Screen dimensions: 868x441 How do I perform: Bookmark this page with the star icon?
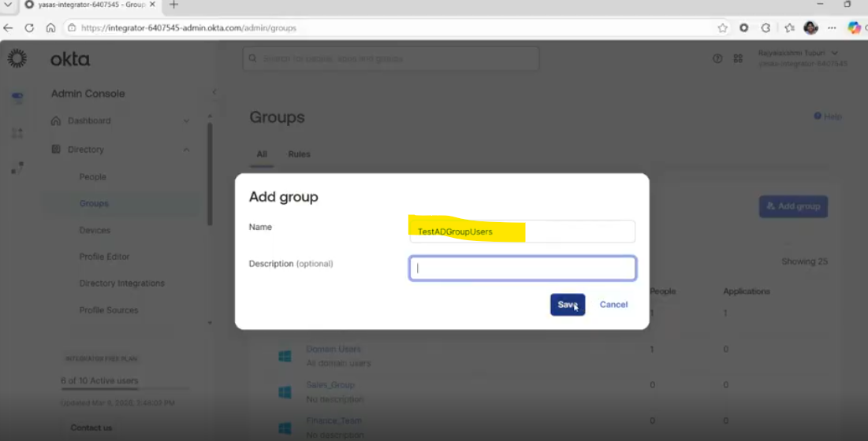point(722,28)
